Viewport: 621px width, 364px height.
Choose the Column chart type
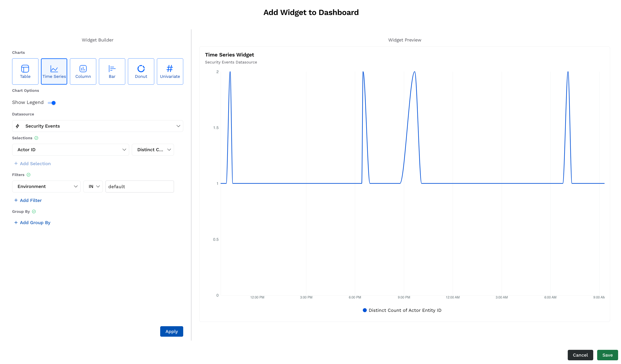(83, 71)
